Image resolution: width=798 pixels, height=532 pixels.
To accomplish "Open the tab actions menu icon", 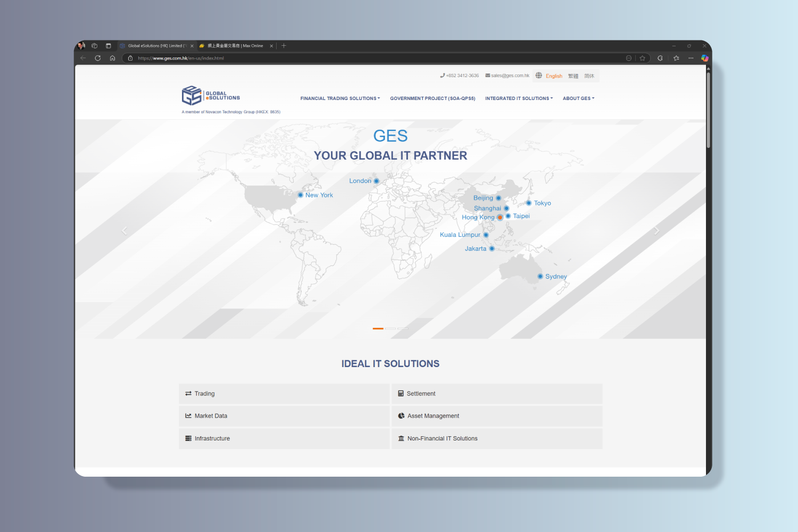I will pos(109,46).
